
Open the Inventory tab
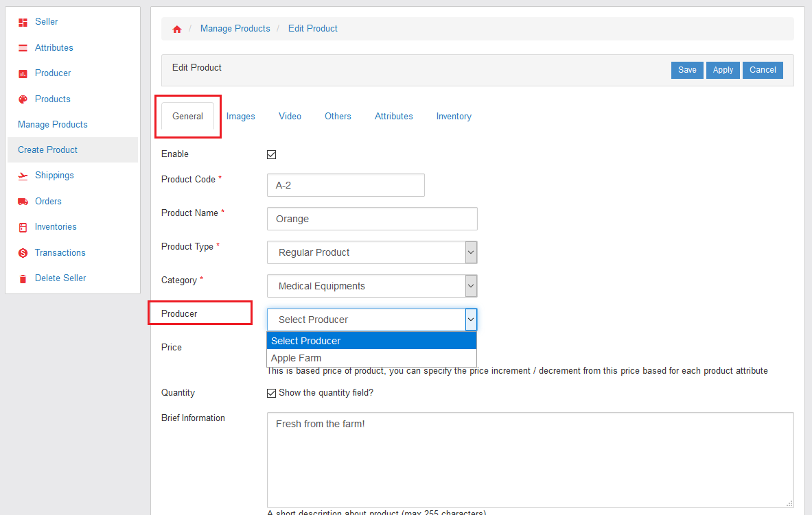click(x=454, y=117)
